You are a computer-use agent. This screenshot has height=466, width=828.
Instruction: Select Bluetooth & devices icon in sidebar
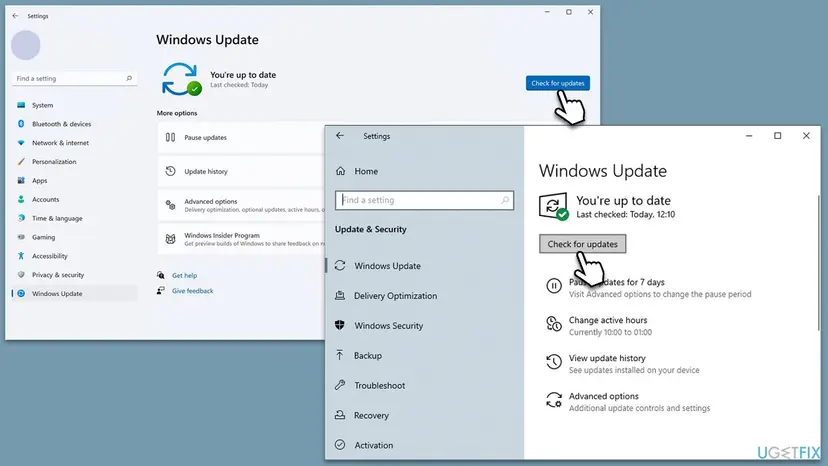pyautogui.click(x=21, y=124)
